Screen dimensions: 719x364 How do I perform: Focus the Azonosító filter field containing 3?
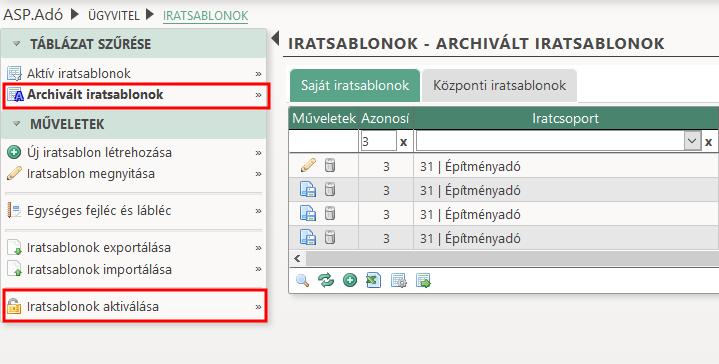coord(378,141)
